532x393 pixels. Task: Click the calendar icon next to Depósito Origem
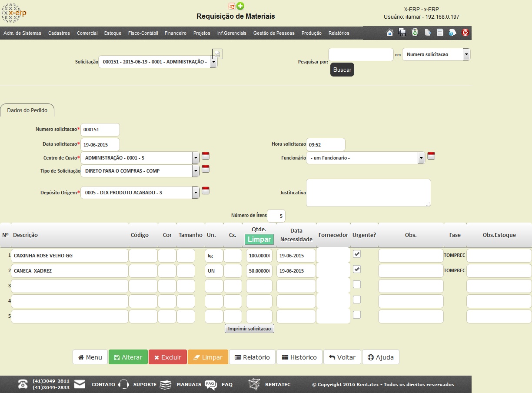click(206, 190)
